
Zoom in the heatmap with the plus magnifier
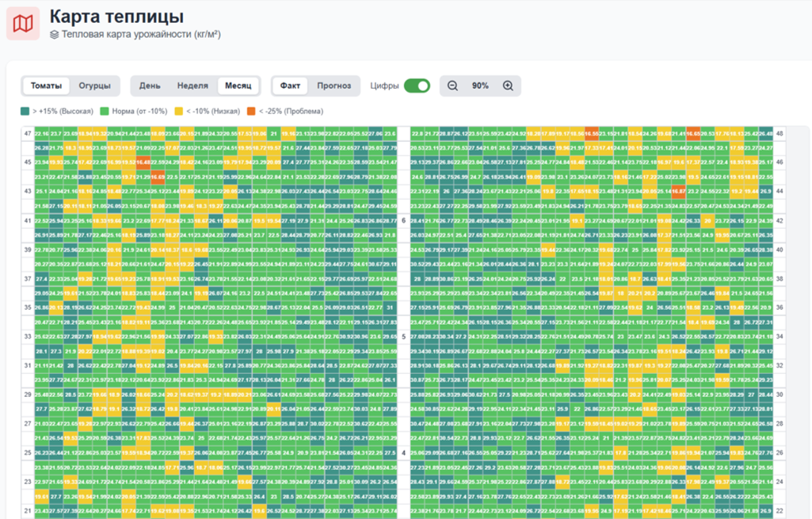pos(508,86)
